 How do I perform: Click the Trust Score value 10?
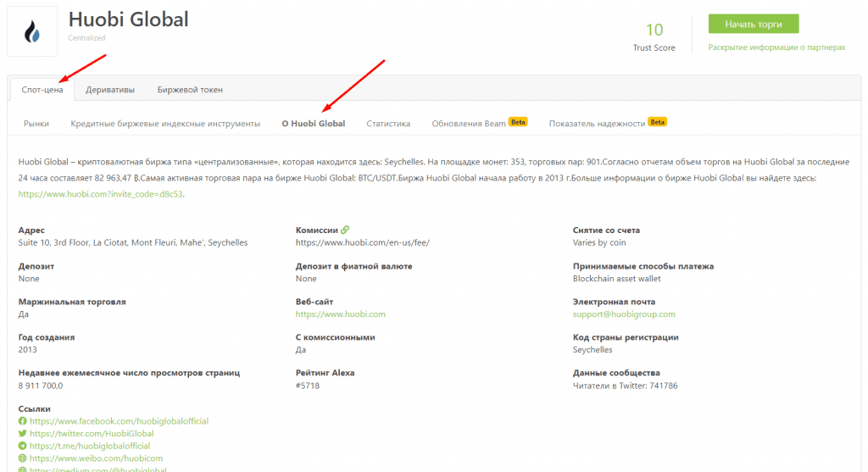[x=654, y=30]
